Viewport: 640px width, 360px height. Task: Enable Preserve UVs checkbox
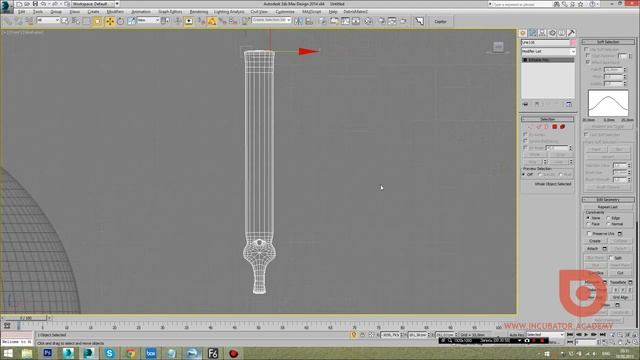(589, 233)
